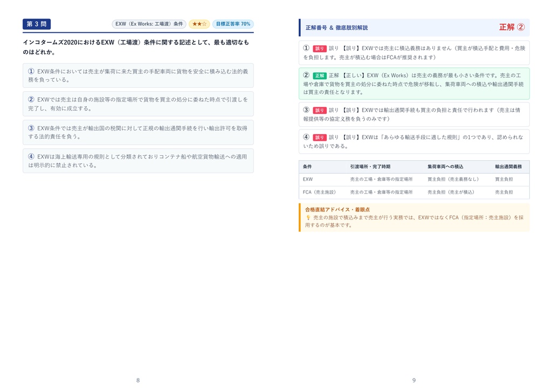Click 売主負担（売主が積込） cell

point(451,192)
